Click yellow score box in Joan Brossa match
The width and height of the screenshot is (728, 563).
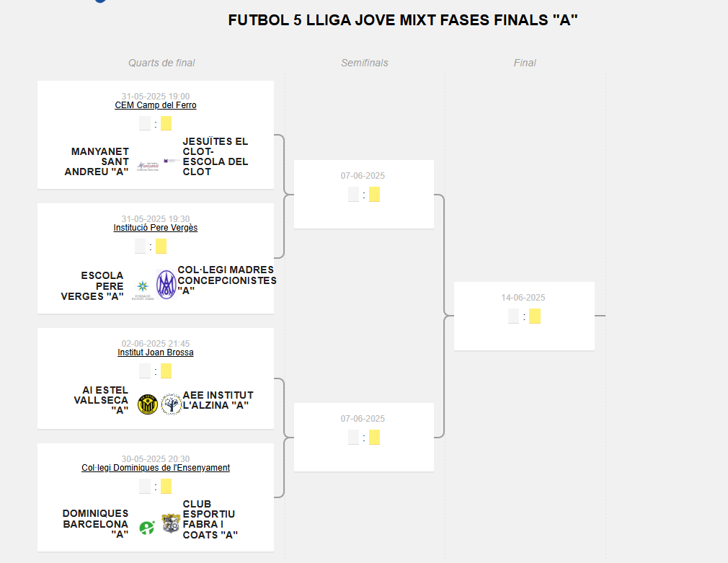[166, 371]
